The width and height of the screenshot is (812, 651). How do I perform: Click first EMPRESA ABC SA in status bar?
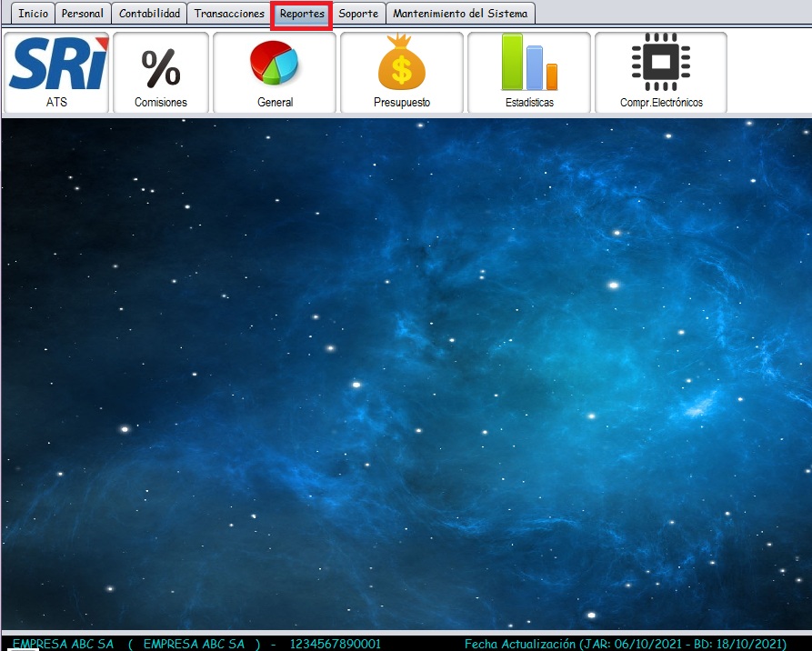[x=63, y=644]
